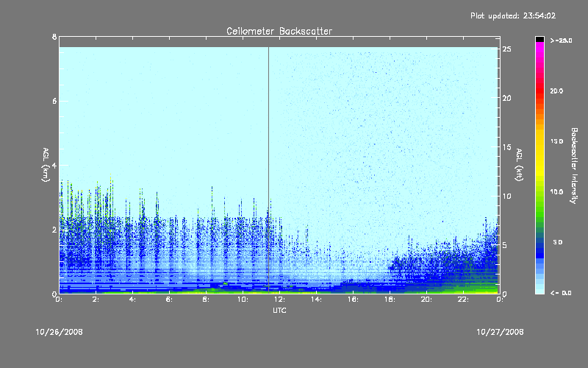The height and width of the screenshot is (368, 588).
Task: Click the left 'AGL (km)' axis label
Action: 46,165
